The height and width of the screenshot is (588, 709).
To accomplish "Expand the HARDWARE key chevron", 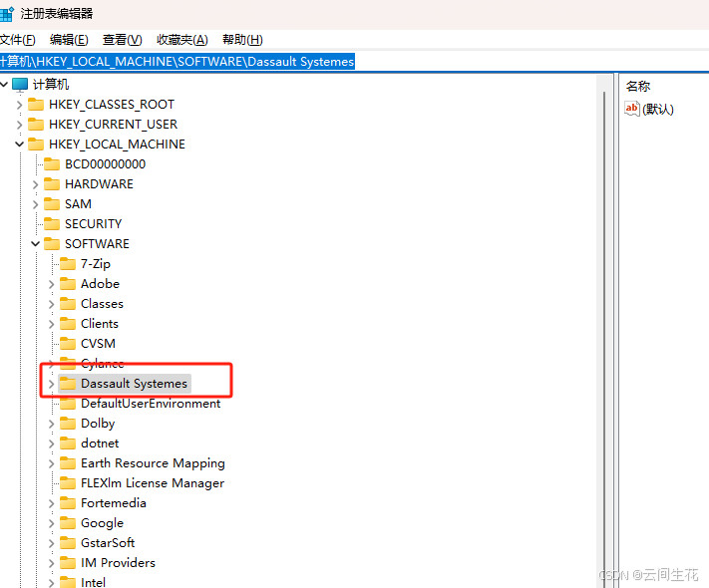I will (x=35, y=184).
